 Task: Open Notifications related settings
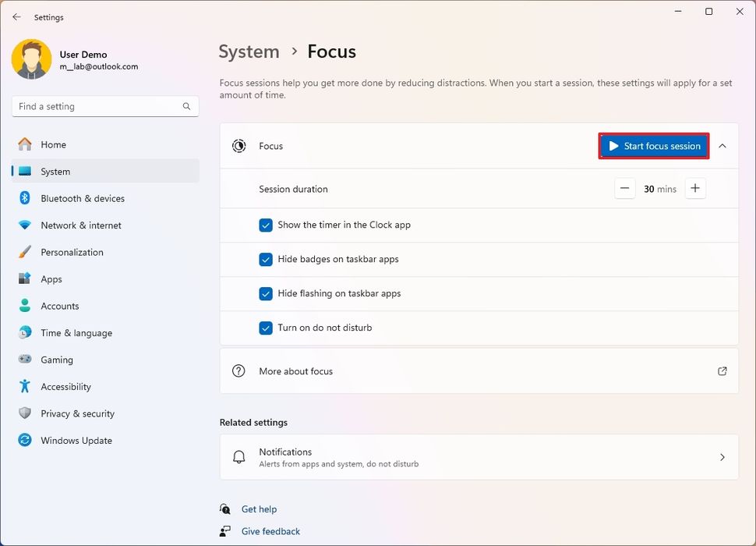[x=479, y=456]
